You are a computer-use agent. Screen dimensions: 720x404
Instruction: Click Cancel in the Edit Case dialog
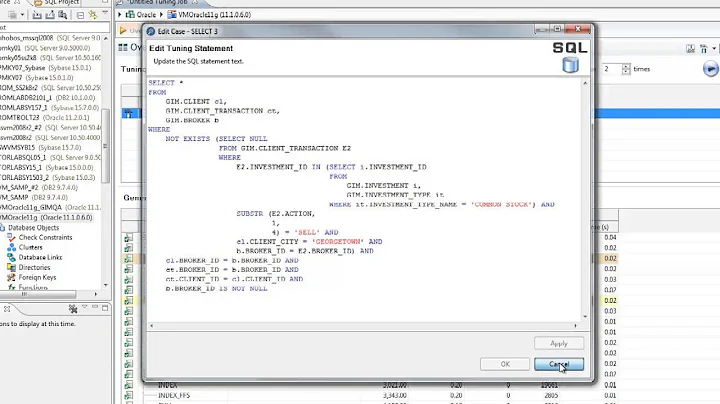tap(559, 364)
